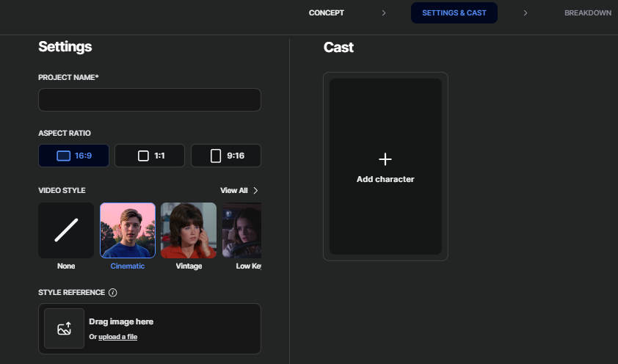Click the landscape rectangle icon for 16:9
Viewport: 618px width, 364px height.
click(63, 156)
